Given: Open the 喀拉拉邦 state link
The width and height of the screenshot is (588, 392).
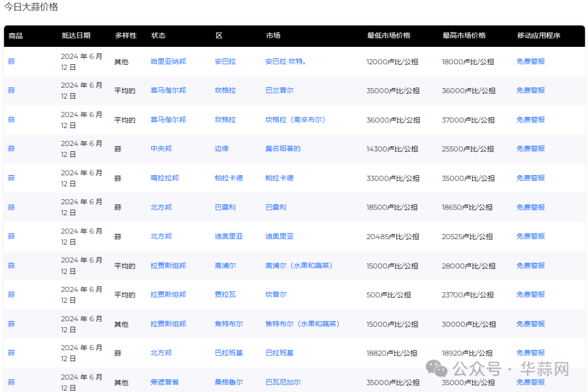Looking at the screenshot, I should point(164,177).
